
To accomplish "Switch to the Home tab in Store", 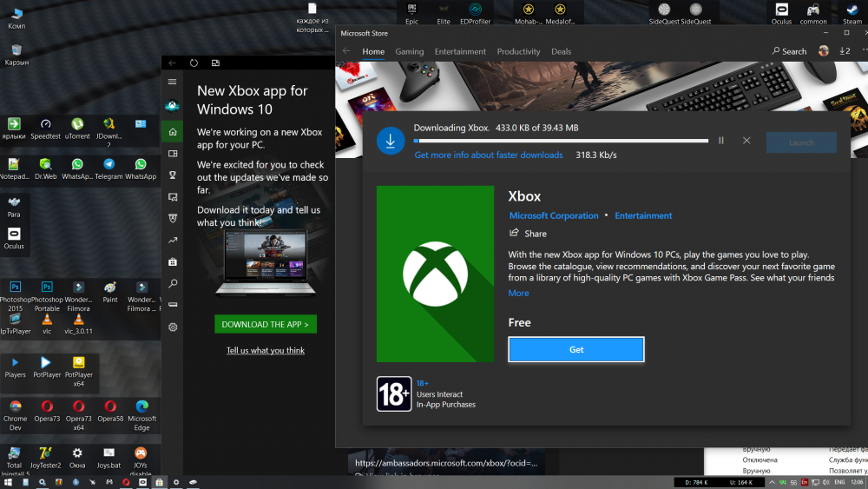I will point(373,51).
